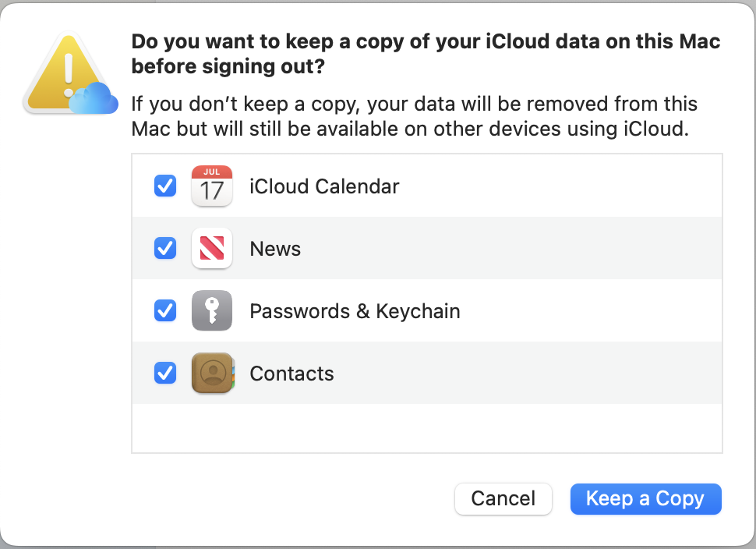Click the Passwords & Keychain key icon
This screenshot has height=549, width=756.
click(211, 311)
